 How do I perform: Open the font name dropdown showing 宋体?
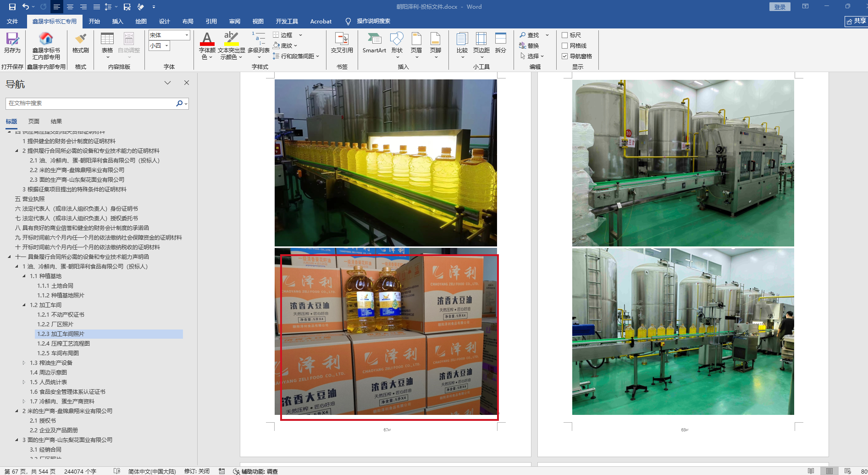click(187, 35)
